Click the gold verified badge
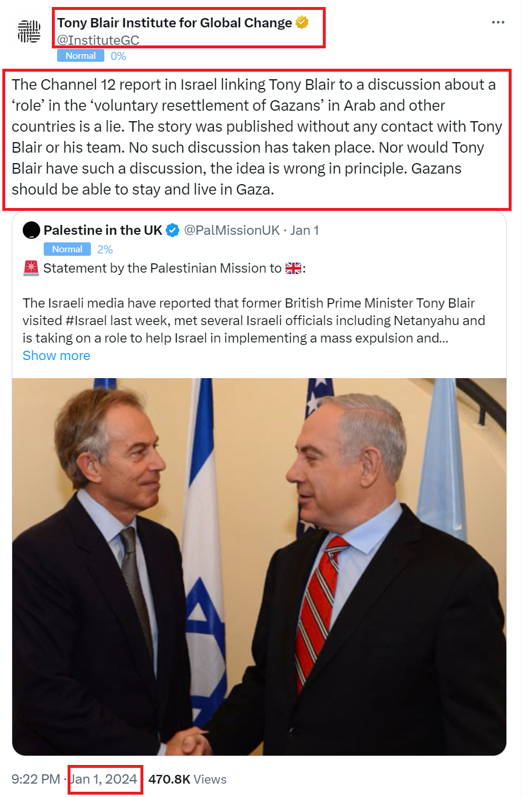This screenshot has height=797, width=532. pyautogui.click(x=302, y=23)
